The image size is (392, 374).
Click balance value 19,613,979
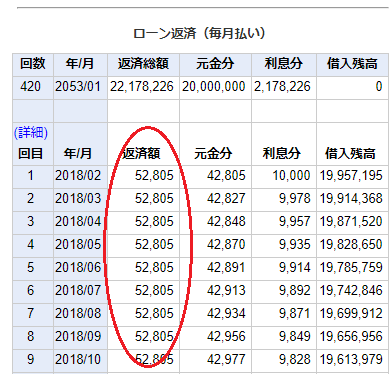(351, 360)
